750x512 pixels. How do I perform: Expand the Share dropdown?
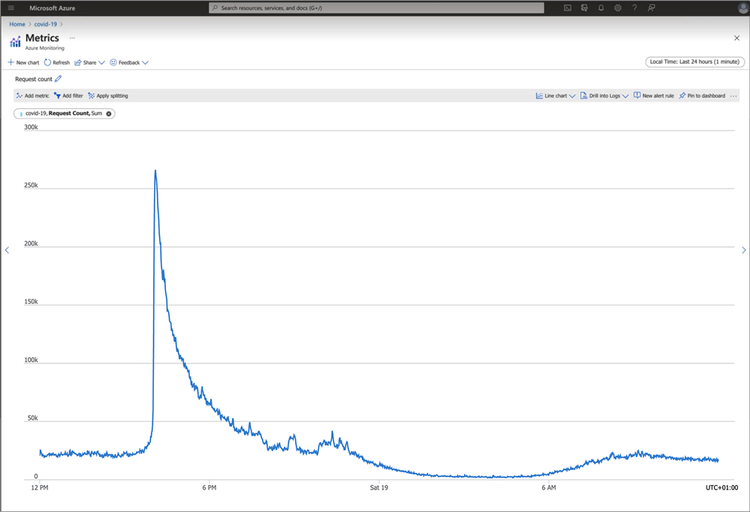point(89,62)
